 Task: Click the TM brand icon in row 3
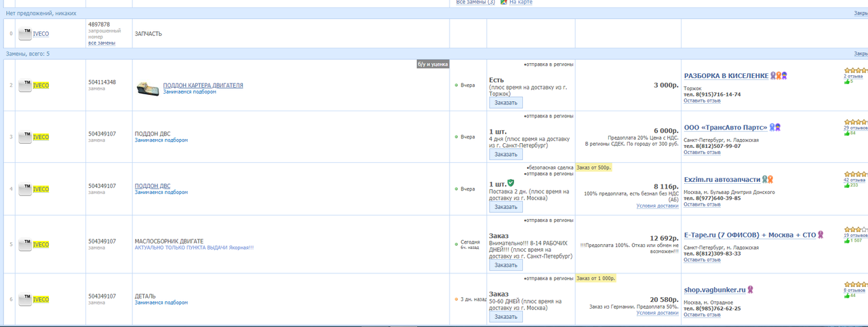coord(25,137)
